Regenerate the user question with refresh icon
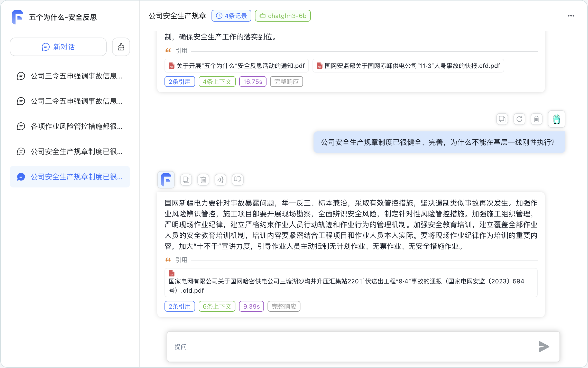This screenshot has width=588, height=368. click(x=519, y=119)
